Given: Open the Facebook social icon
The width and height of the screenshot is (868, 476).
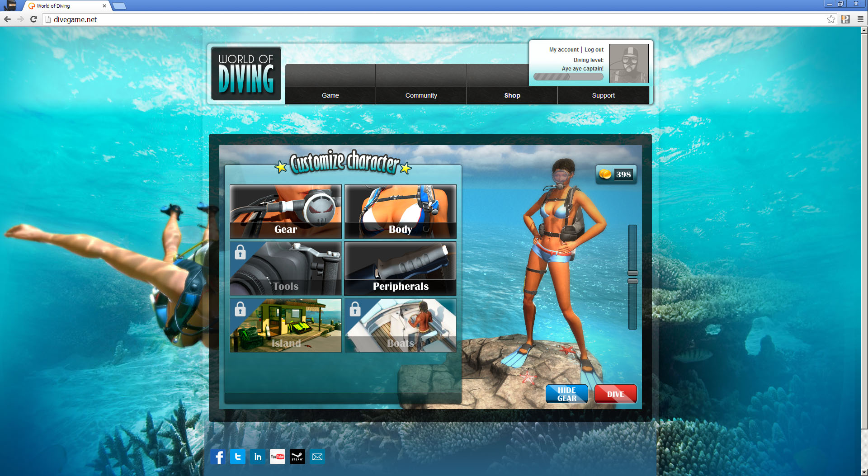Looking at the screenshot, I should [218, 457].
